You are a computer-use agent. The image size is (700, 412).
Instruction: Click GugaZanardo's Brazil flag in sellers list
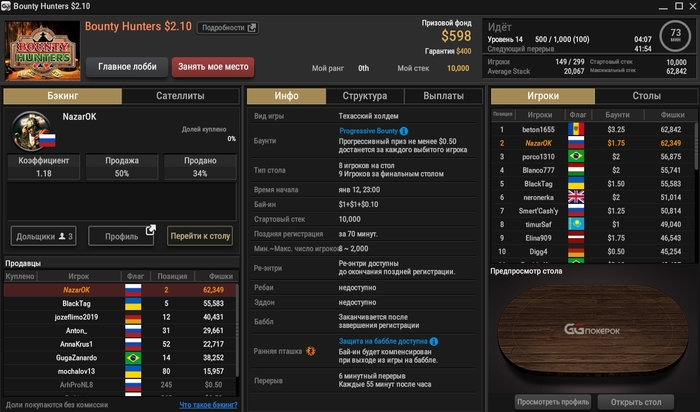tap(133, 358)
